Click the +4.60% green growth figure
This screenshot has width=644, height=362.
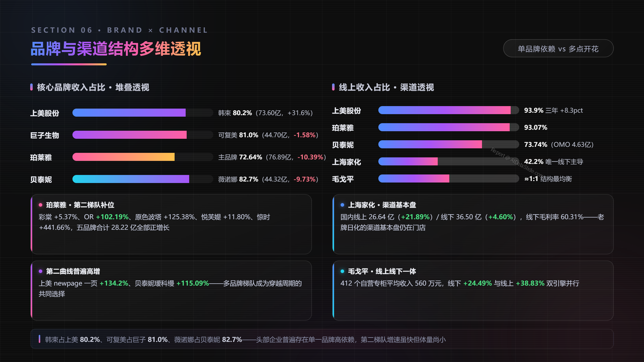[x=500, y=217]
